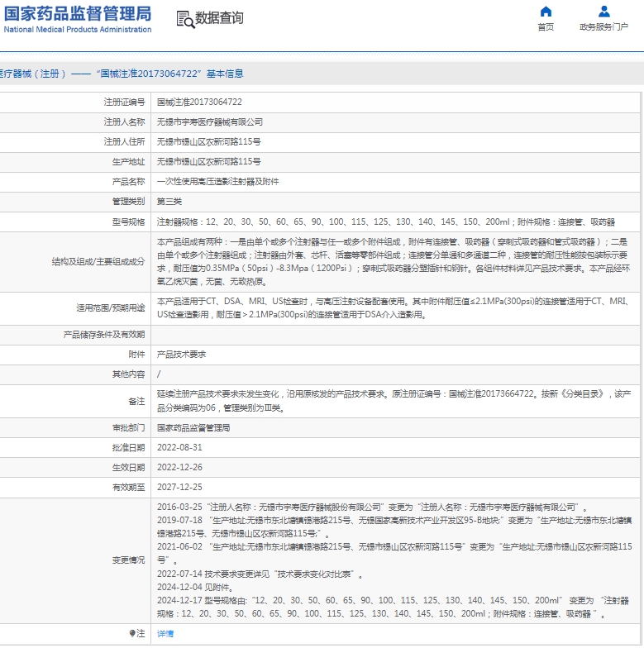Click the 生产地址 address value
This screenshot has width=644, height=648.
[208, 162]
